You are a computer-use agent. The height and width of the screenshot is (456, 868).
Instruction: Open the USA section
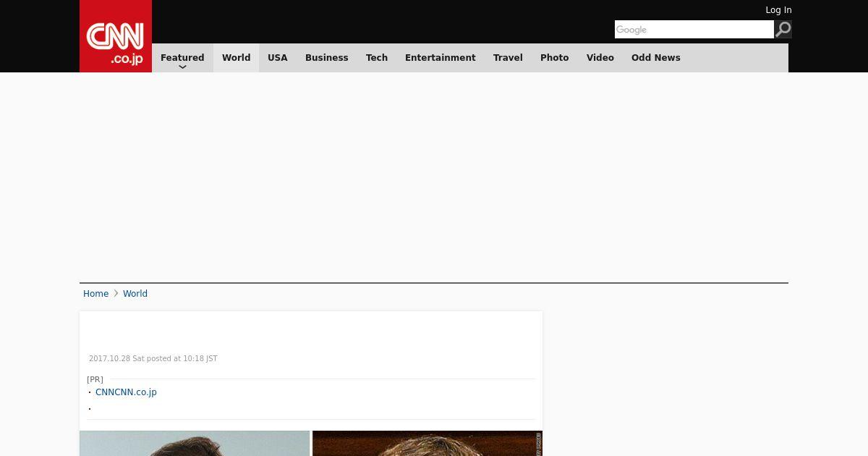pyautogui.click(x=278, y=58)
